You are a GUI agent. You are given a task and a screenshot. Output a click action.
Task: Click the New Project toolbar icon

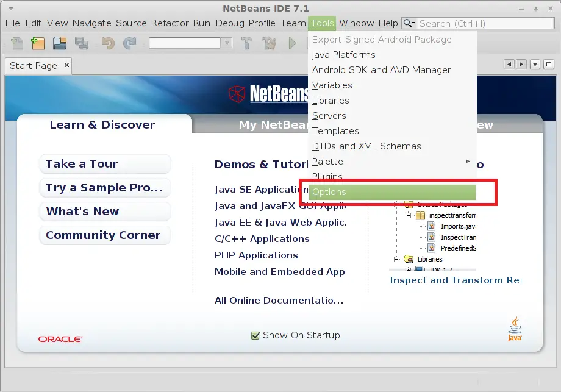point(38,43)
